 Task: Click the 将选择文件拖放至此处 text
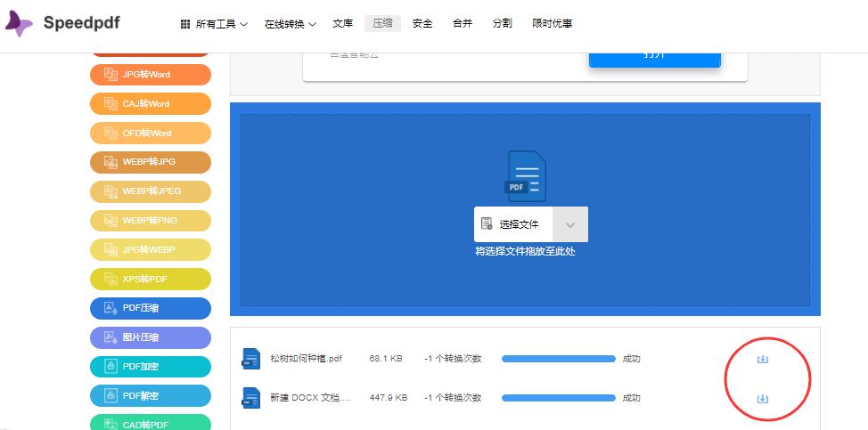[525, 251]
